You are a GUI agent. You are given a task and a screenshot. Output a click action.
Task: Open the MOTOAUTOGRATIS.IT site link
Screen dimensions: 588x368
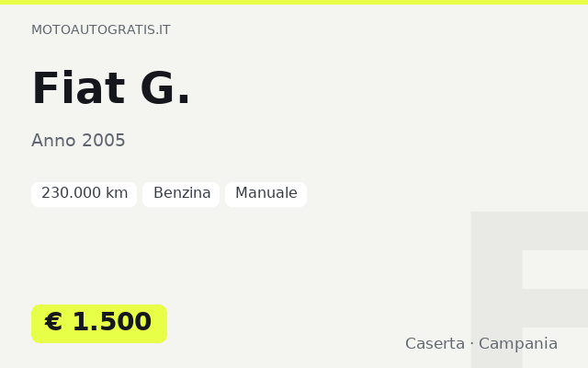click(x=100, y=29)
